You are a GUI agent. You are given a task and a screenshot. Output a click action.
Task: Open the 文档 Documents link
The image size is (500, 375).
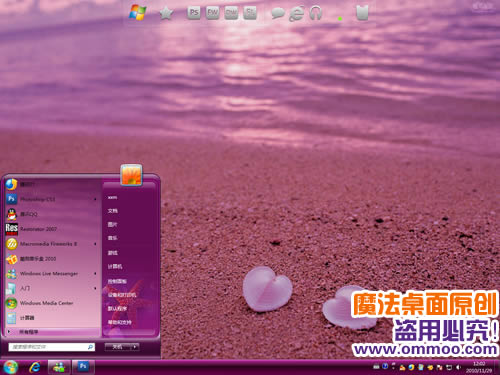(113, 211)
